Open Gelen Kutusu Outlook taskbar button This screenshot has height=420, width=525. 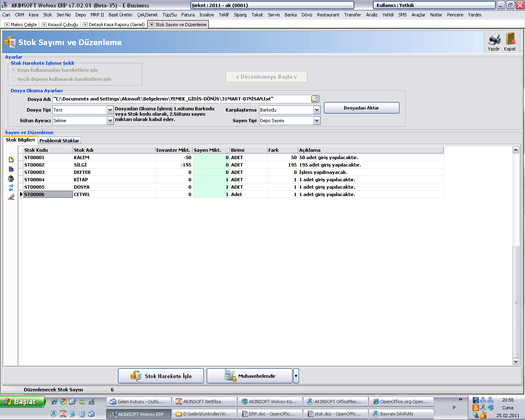pos(139,402)
